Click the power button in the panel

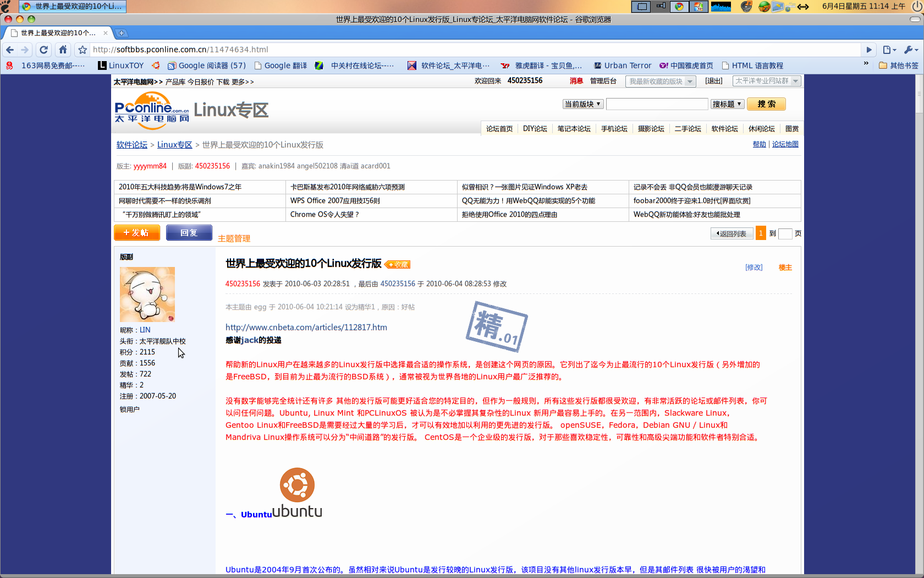pyautogui.click(x=917, y=7)
